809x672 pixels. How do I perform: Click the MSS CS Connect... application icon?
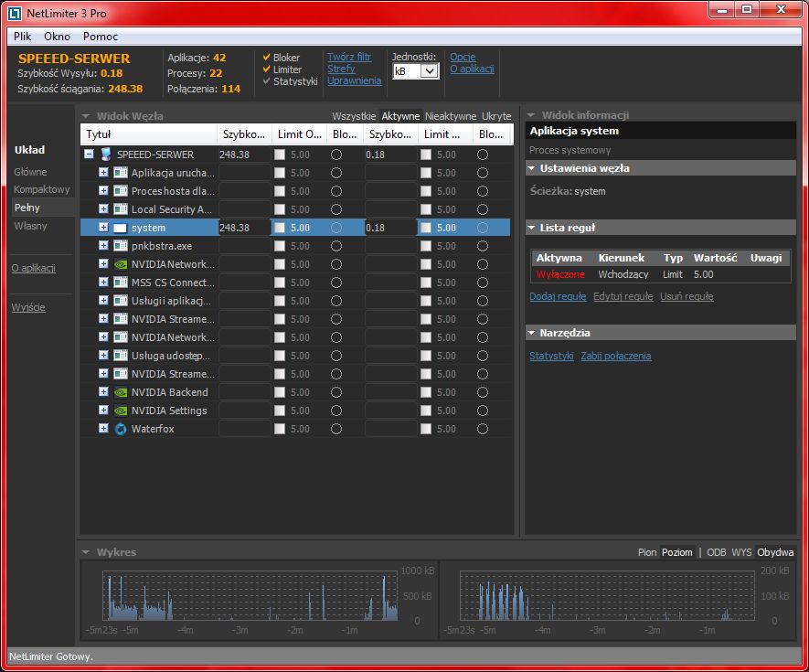[121, 283]
